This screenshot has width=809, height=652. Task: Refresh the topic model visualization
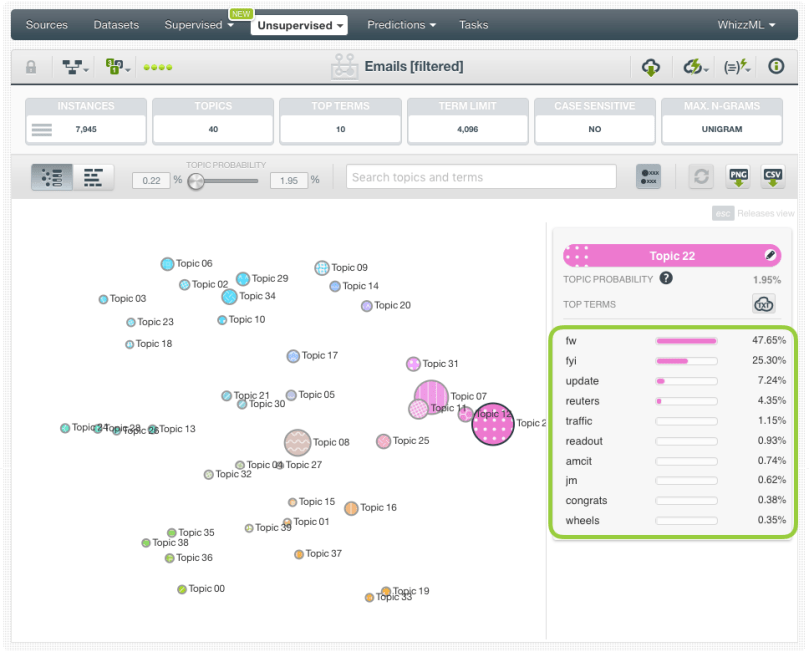(702, 177)
